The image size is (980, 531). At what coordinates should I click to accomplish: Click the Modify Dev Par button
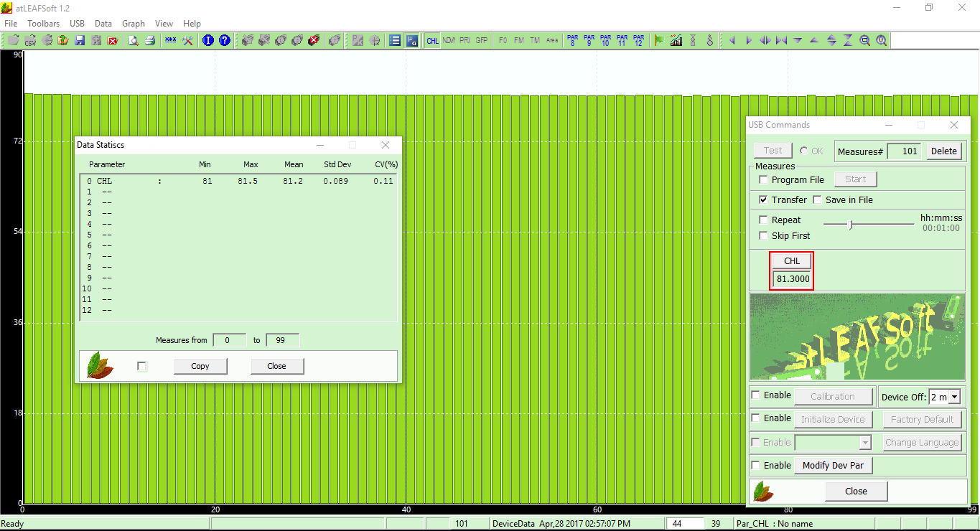(x=833, y=466)
